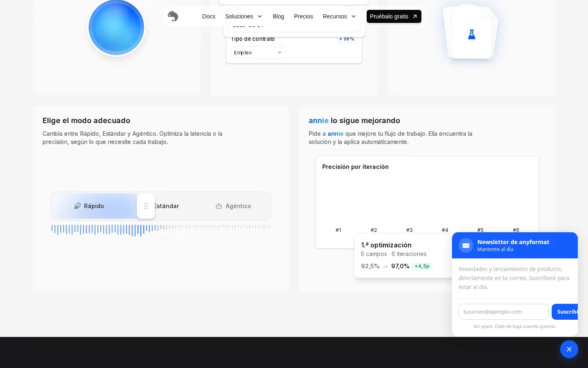Viewport: 588px width, 368px height.
Task: Click the +4,5p improvement badge
Action: click(x=422, y=266)
